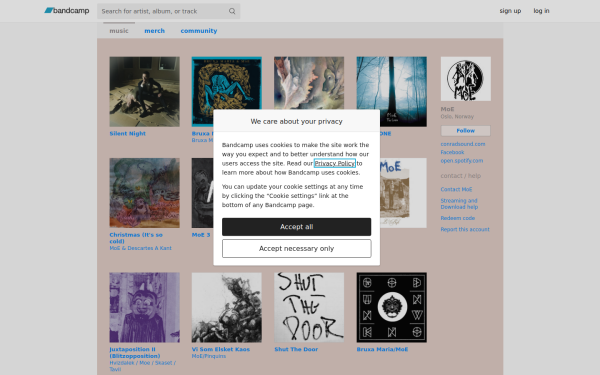This screenshot has height=375, width=600.
Task: Open the open.spotify.com link
Action: [x=461, y=161]
